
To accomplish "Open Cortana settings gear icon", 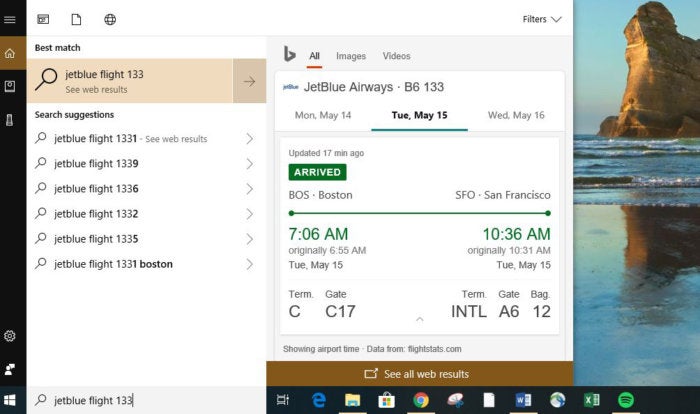I will (10, 336).
